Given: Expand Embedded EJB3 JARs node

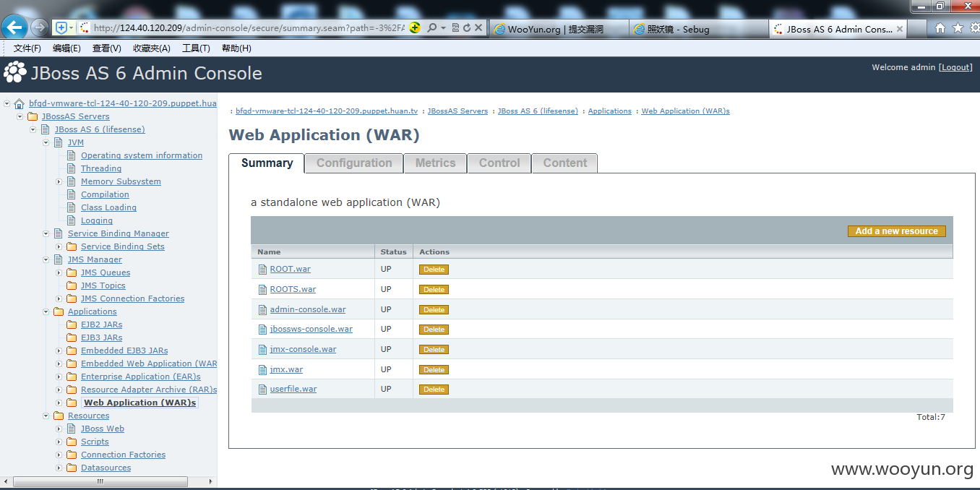Looking at the screenshot, I should (59, 351).
